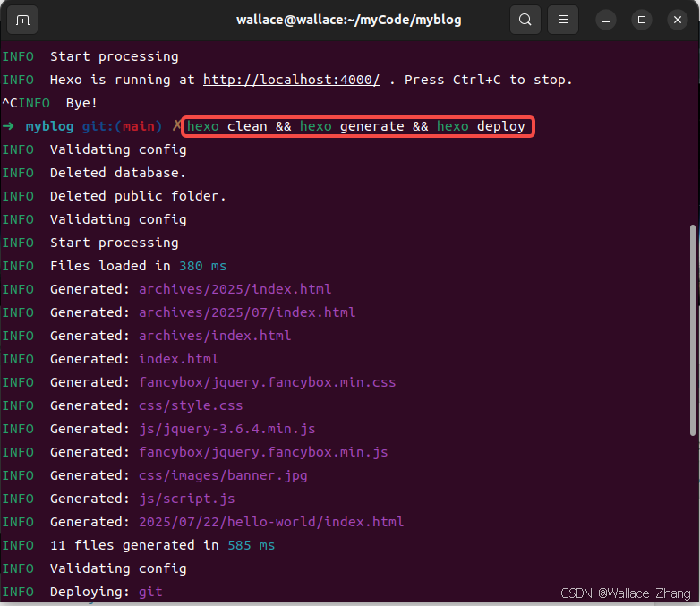Click 'myblog' in the shell prompt
700x606 pixels.
click(x=49, y=126)
